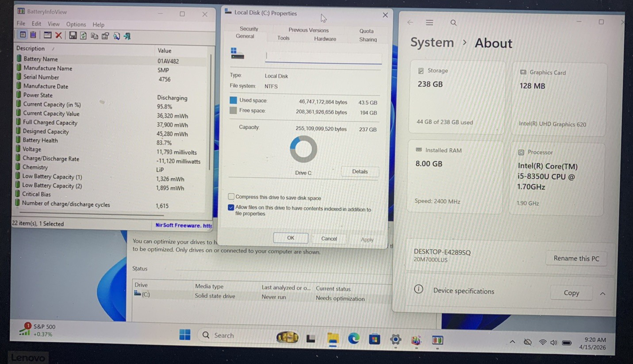633x364 pixels.
Task: Enable Compress this drive to save disk space
Action: pos(231,196)
